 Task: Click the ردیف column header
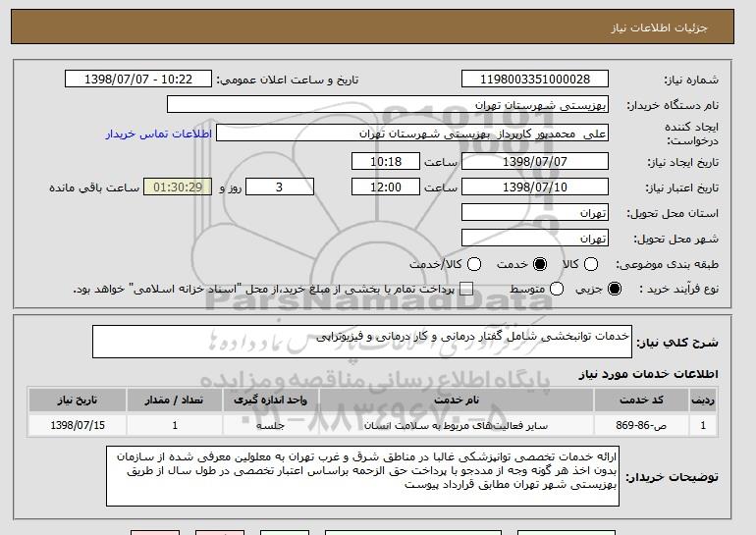click(x=703, y=401)
